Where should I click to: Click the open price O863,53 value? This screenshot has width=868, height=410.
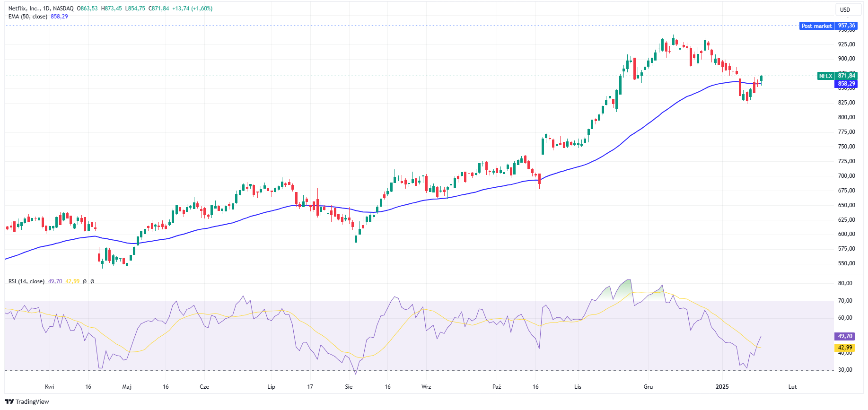click(88, 9)
